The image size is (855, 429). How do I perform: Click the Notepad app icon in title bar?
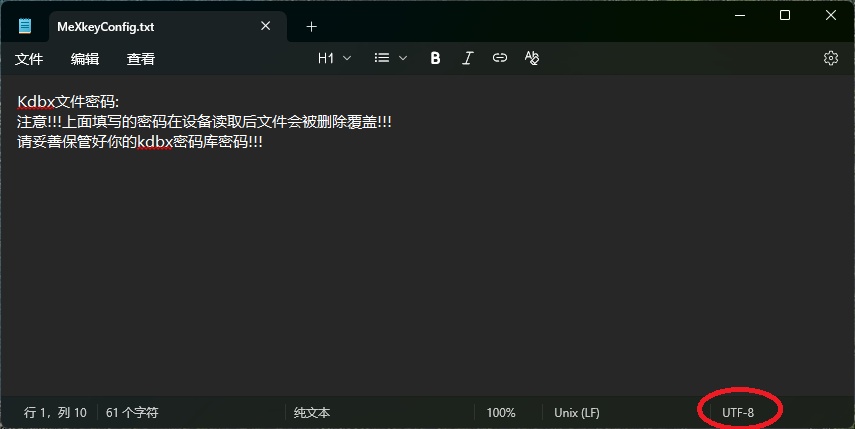click(25, 26)
